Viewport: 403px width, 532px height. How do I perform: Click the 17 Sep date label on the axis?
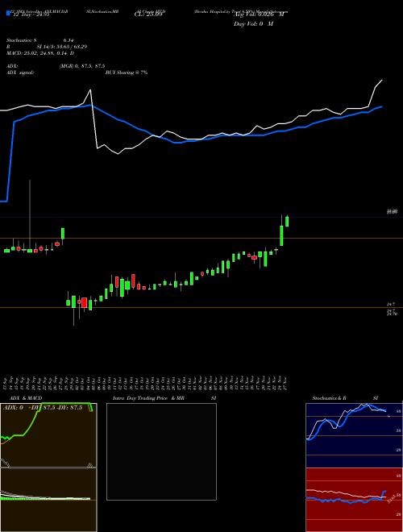coord(6,383)
